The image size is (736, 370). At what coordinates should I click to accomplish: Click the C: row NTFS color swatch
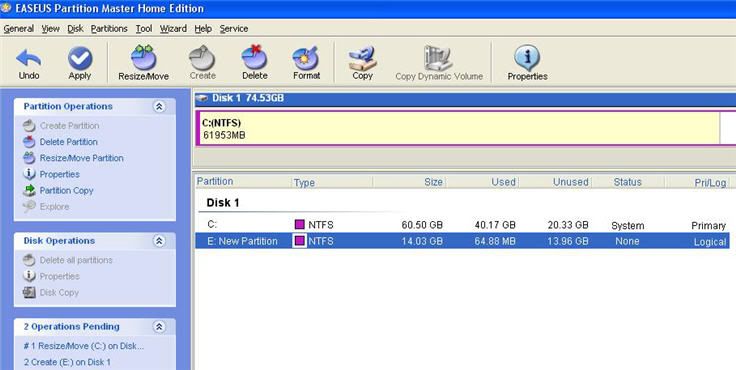click(x=299, y=224)
